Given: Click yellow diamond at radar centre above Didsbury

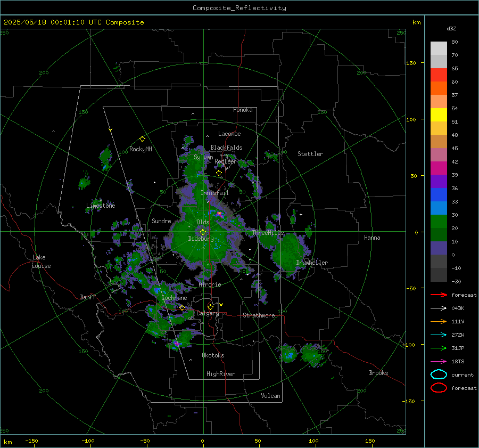Looking at the screenshot, I should pyautogui.click(x=203, y=232).
